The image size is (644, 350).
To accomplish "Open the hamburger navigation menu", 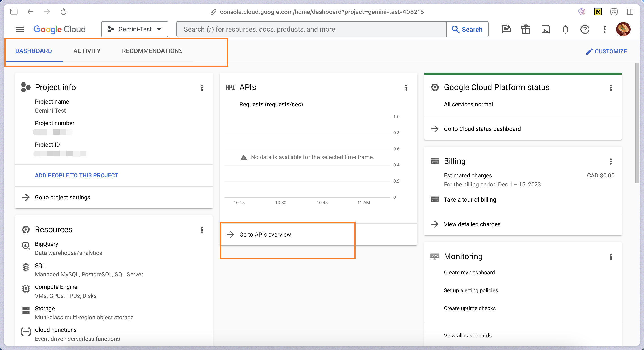I will [x=19, y=29].
